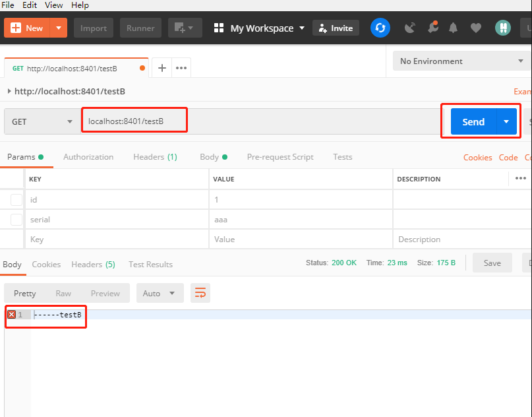
Task: Click the empty Value placeholder field
Action: coord(301,240)
